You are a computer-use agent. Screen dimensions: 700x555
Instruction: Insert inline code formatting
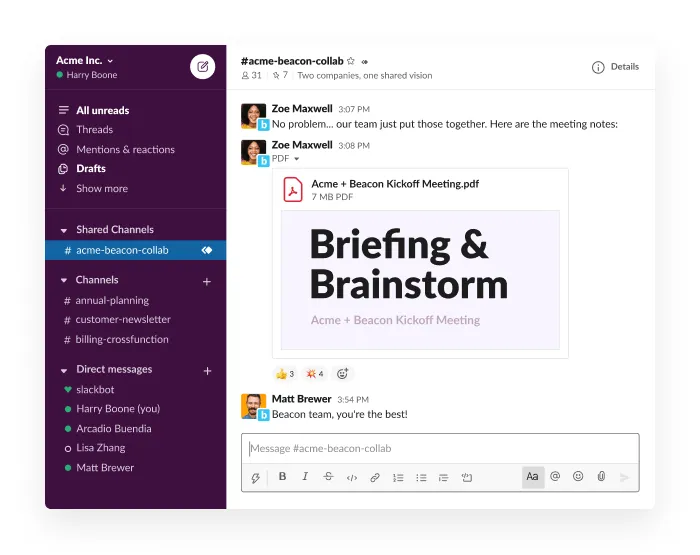click(352, 478)
